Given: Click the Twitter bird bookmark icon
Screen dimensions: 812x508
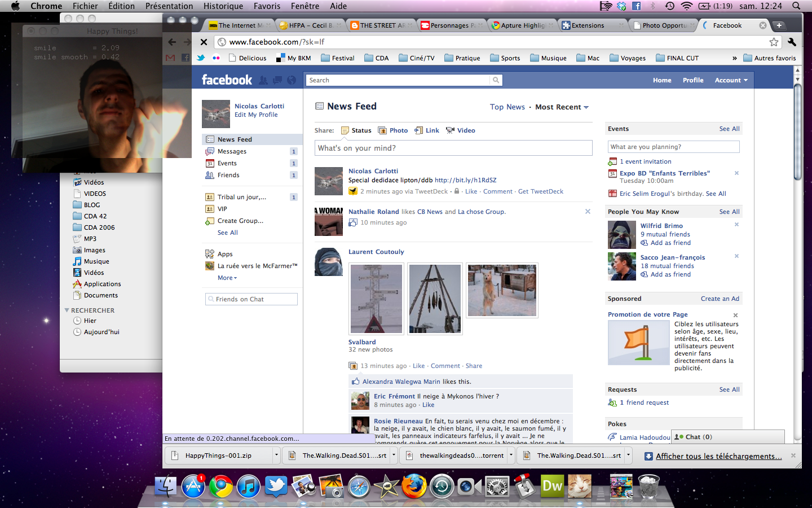Looking at the screenshot, I should [x=201, y=58].
